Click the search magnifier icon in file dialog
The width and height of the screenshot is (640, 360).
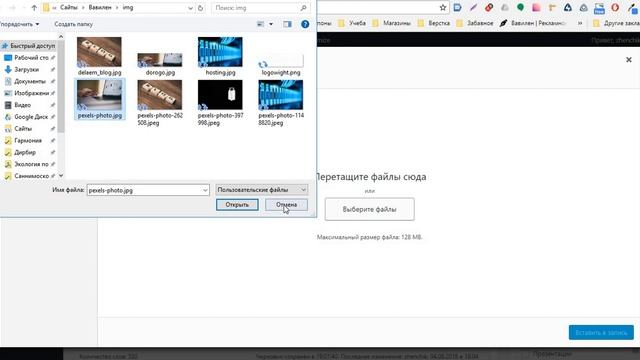(303, 8)
